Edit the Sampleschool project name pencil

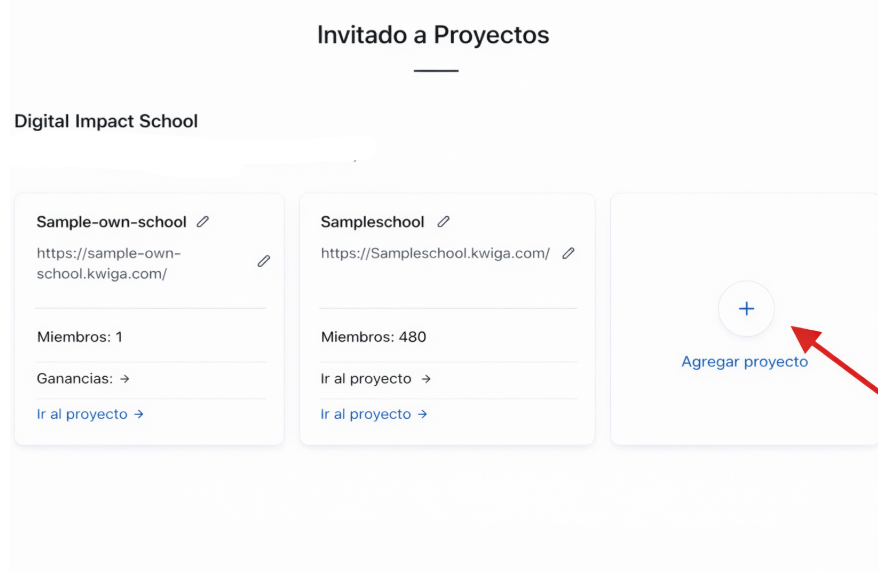coord(443,222)
